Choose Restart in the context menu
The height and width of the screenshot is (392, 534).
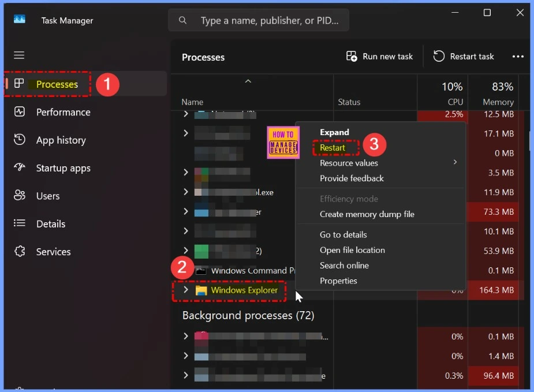333,147
